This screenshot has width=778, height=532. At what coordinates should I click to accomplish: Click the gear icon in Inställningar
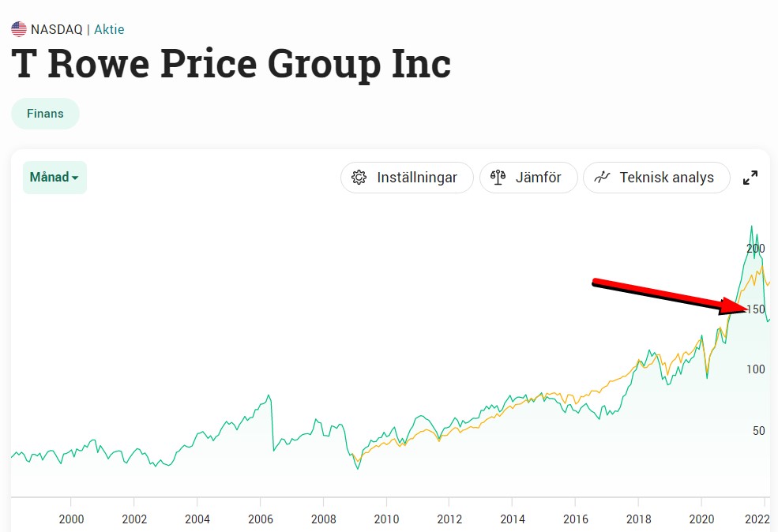[x=359, y=178]
